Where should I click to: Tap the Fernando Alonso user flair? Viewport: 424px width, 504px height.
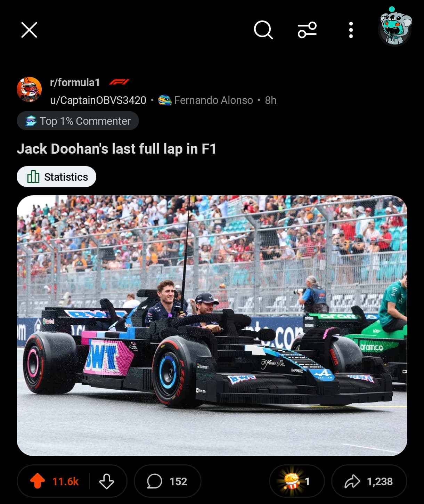point(206,100)
